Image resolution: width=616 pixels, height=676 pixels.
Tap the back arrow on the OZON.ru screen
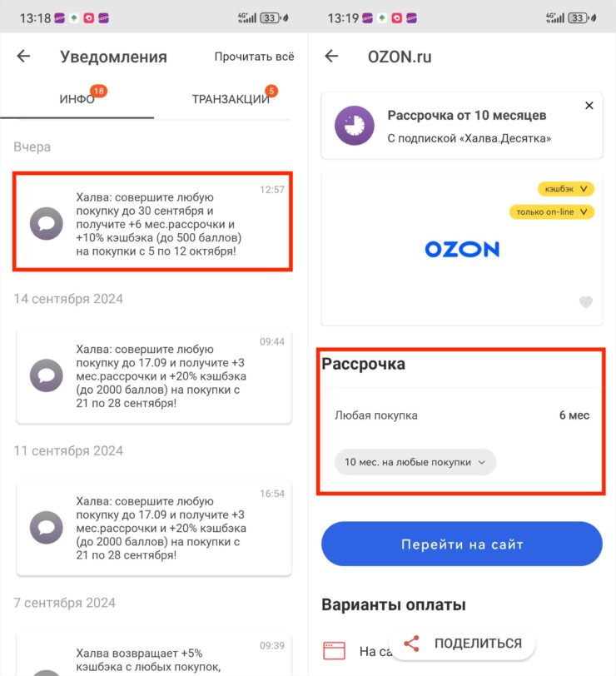click(331, 56)
